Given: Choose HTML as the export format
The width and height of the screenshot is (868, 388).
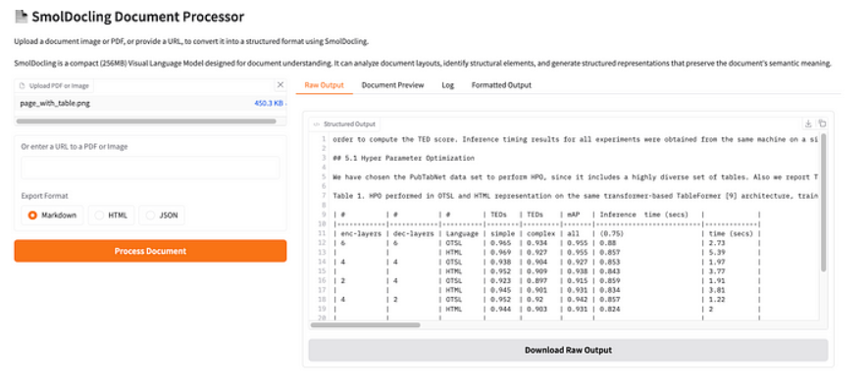Looking at the screenshot, I should click(x=111, y=216).
